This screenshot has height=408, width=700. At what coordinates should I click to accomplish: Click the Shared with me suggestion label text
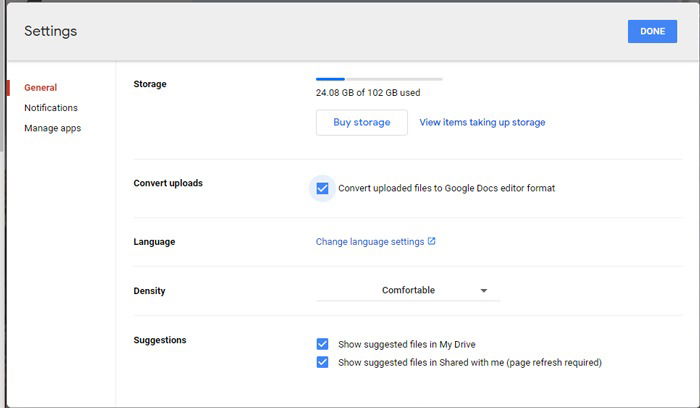(470, 362)
